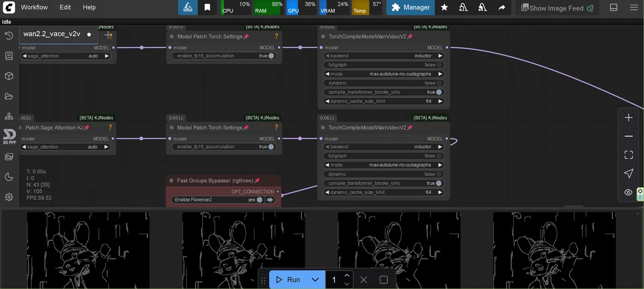Zoom in canvas with plus icon

pyautogui.click(x=628, y=118)
